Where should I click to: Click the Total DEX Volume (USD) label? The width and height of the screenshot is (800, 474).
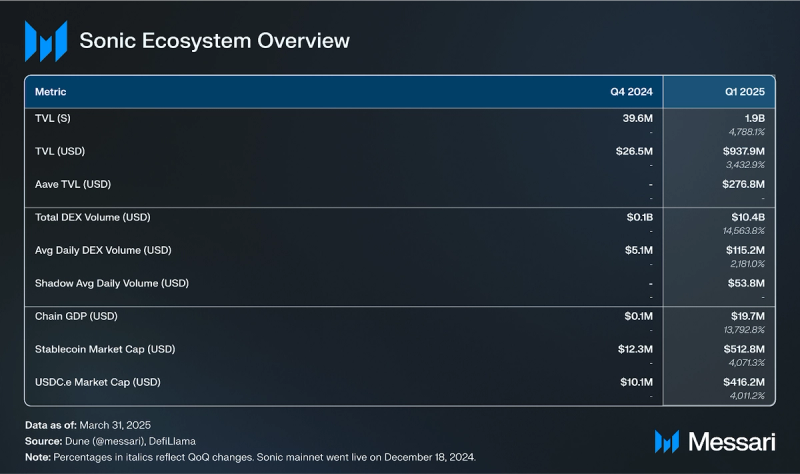click(x=93, y=217)
